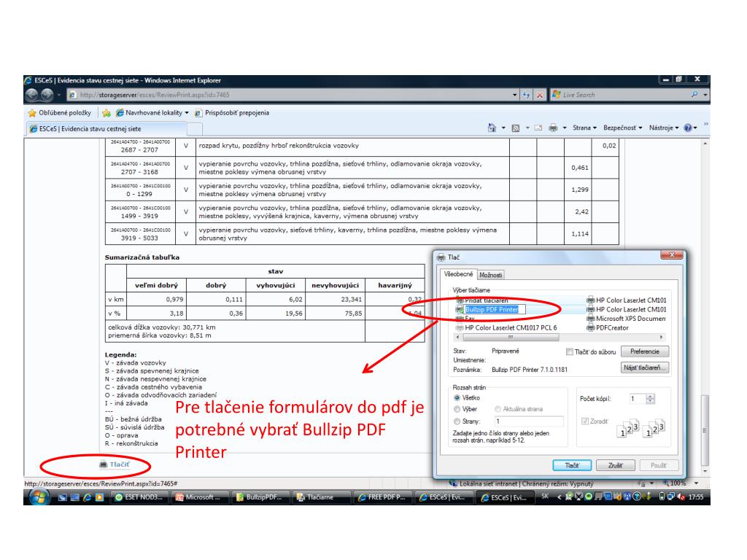
Task: Open the address bar history dropdown arrow
Action: pos(514,95)
